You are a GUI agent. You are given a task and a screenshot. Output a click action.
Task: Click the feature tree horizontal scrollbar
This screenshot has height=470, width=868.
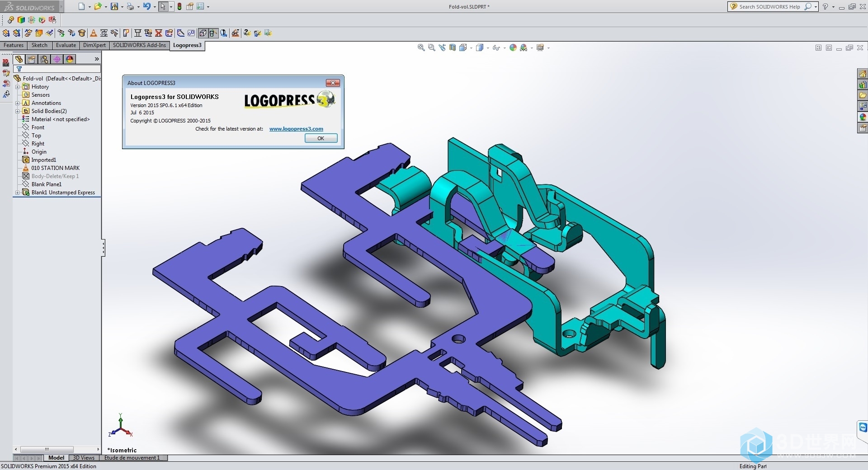coord(57,449)
